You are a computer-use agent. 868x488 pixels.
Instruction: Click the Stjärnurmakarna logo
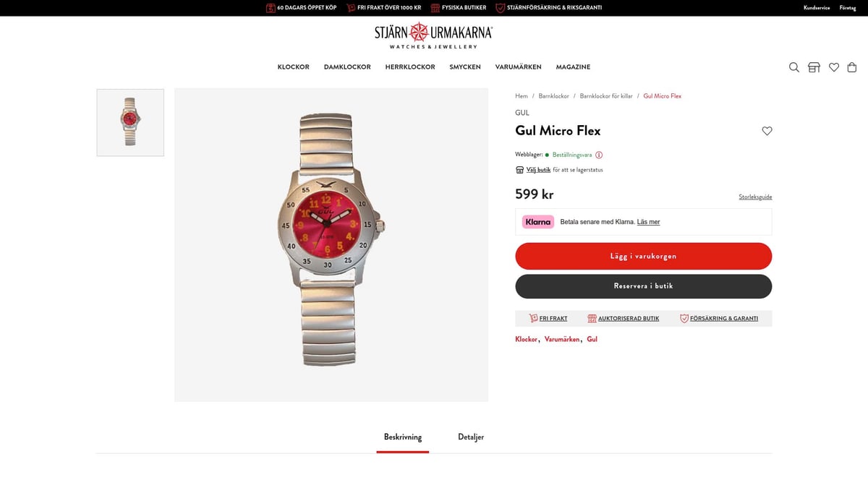click(x=434, y=35)
